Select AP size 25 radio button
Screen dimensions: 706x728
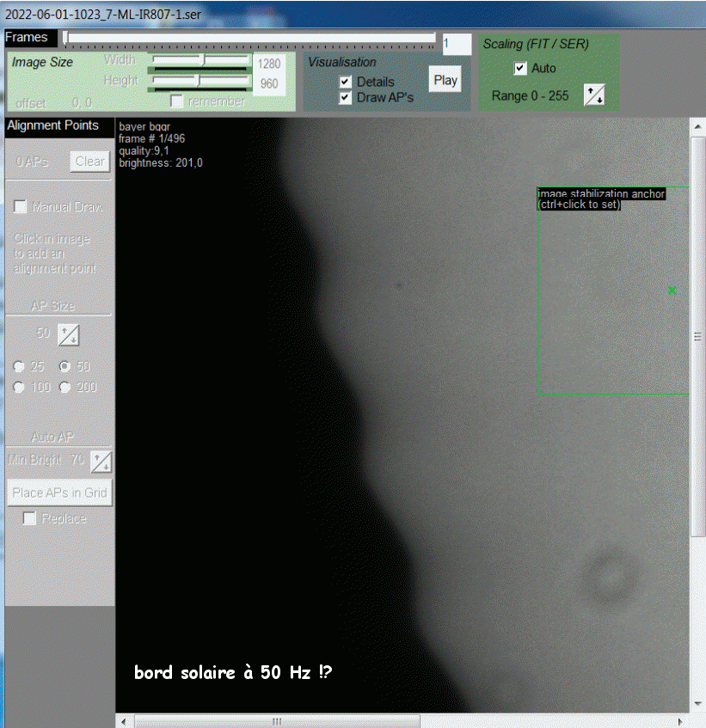[x=19, y=366]
